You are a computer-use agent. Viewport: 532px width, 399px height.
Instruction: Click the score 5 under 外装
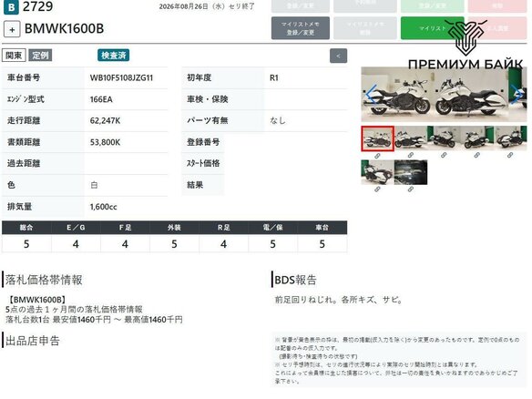(174, 244)
